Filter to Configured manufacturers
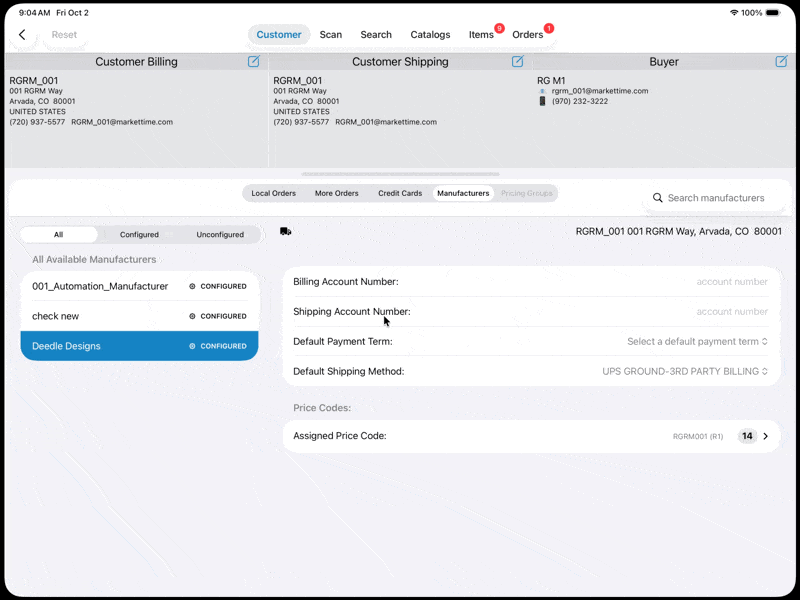The image size is (800, 600). click(x=139, y=235)
